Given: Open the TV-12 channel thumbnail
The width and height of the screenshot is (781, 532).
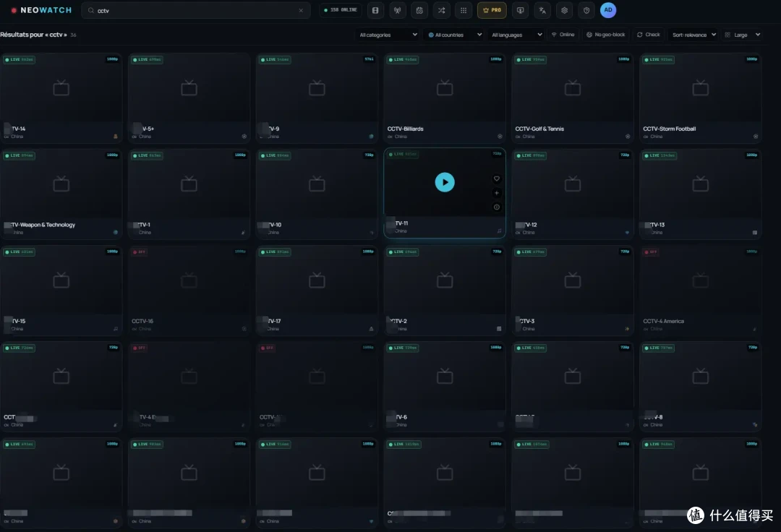Looking at the screenshot, I should (572, 184).
